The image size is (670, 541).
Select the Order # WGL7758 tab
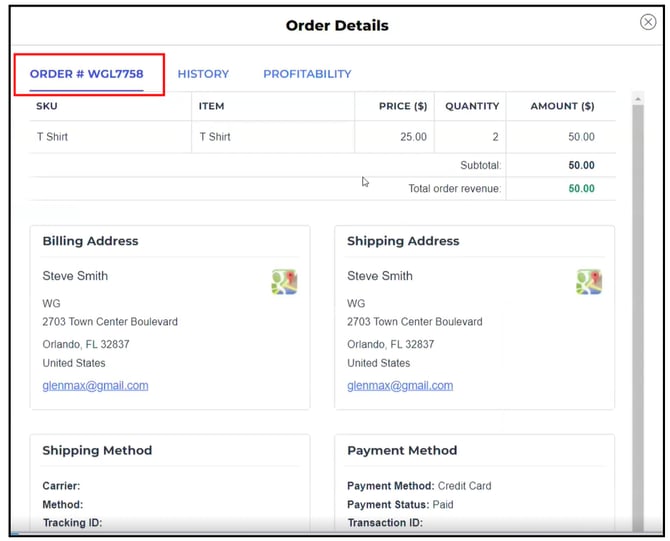[86, 74]
